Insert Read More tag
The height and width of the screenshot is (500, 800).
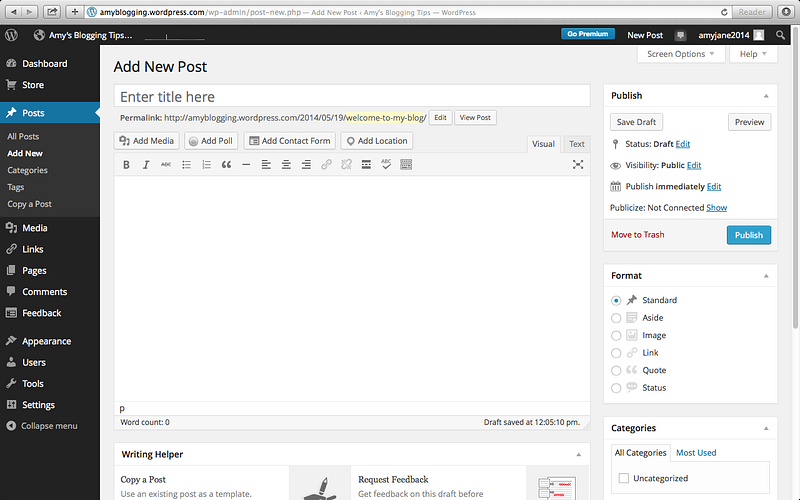click(366, 164)
